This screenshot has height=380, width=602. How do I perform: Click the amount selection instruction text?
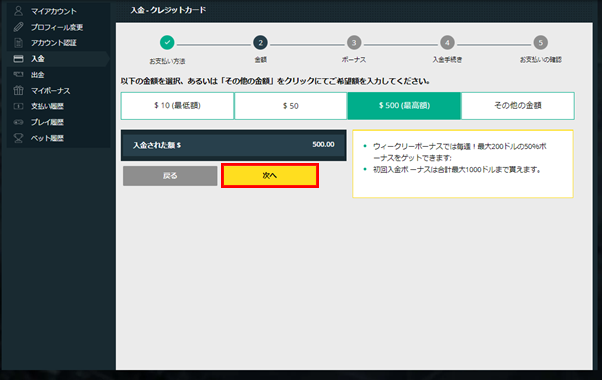pyautogui.click(x=275, y=81)
